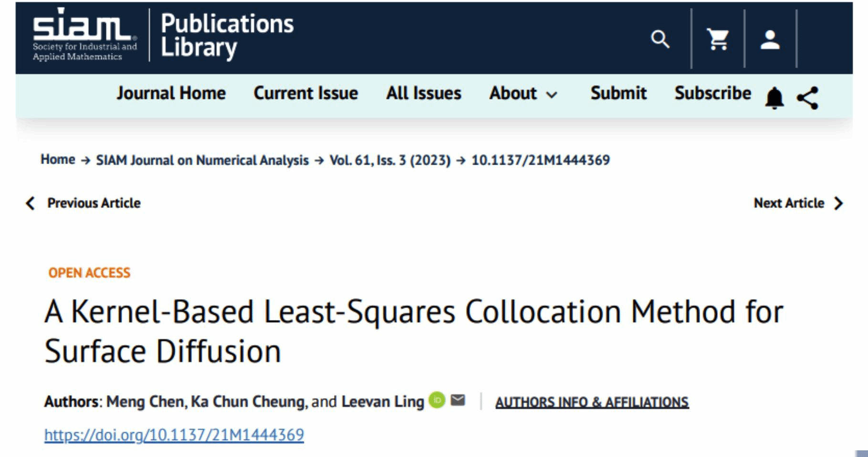Viewport: 868px width, 457px height.
Task: Click the share icon
Action: pos(807,98)
